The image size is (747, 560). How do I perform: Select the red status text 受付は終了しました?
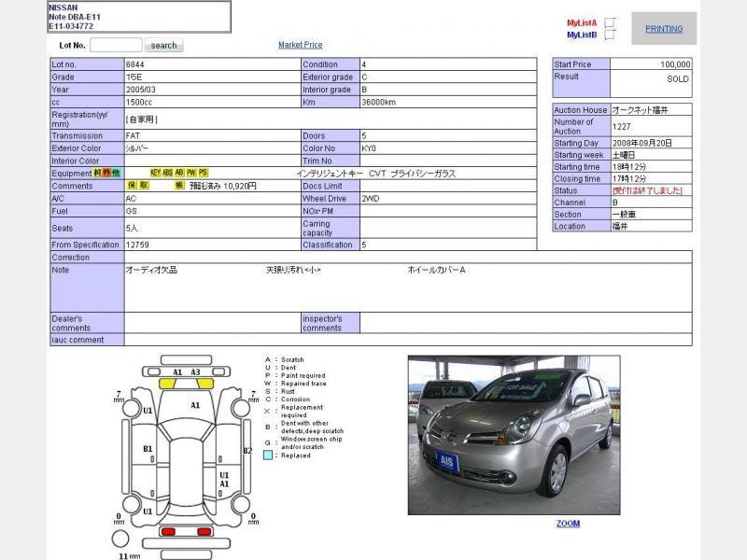pos(647,190)
